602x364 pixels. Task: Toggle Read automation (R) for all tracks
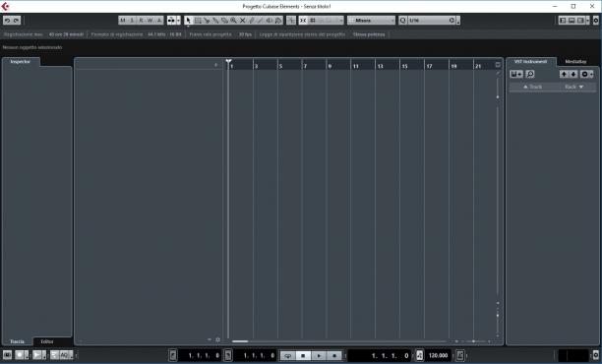[141, 21]
